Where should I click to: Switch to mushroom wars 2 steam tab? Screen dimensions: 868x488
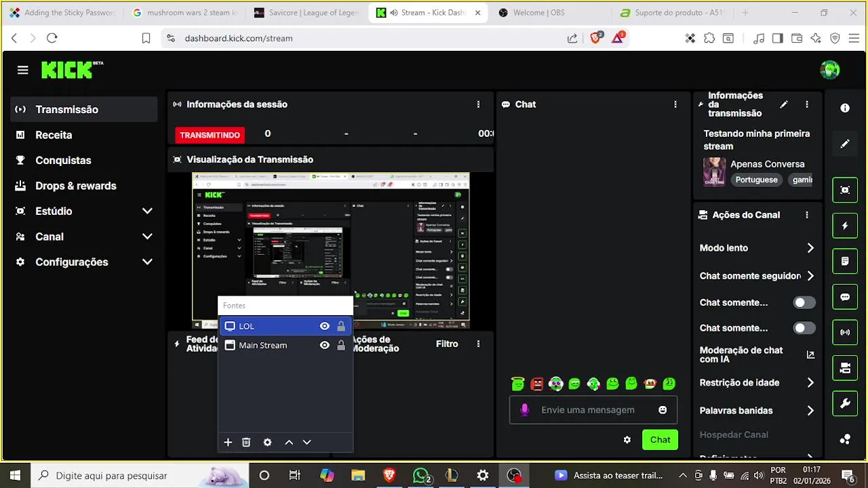184,13
